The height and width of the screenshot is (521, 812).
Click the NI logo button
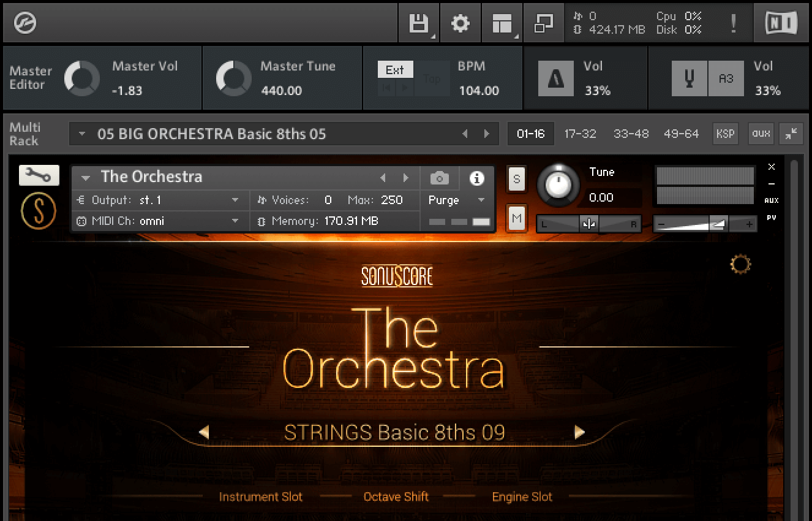coord(781,23)
